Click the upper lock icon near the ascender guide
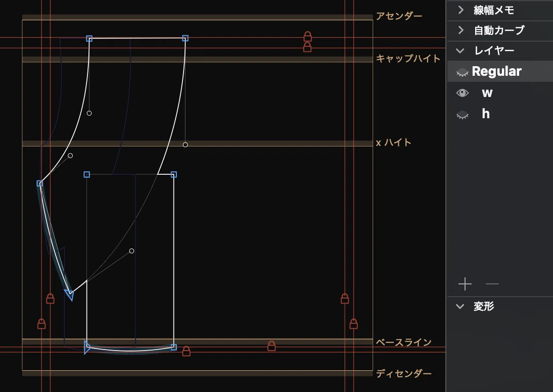This screenshot has width=553, height=392. [x=307, y=36]
